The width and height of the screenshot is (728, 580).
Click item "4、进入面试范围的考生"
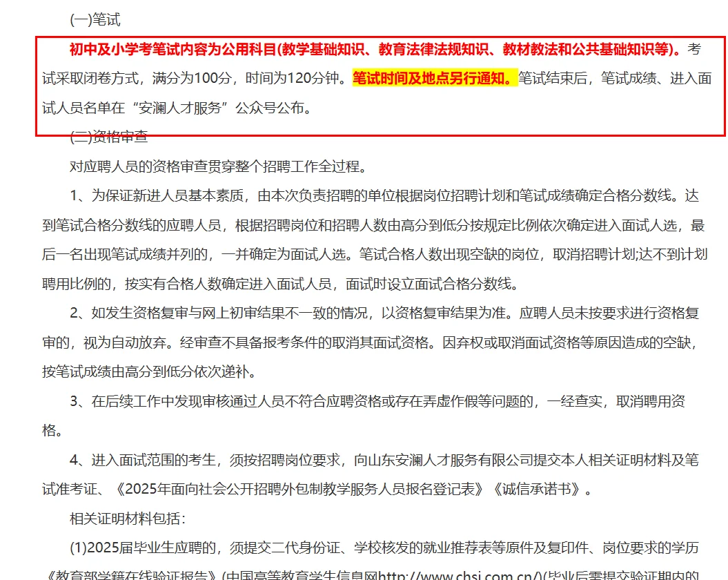click(x=143, y=460)
